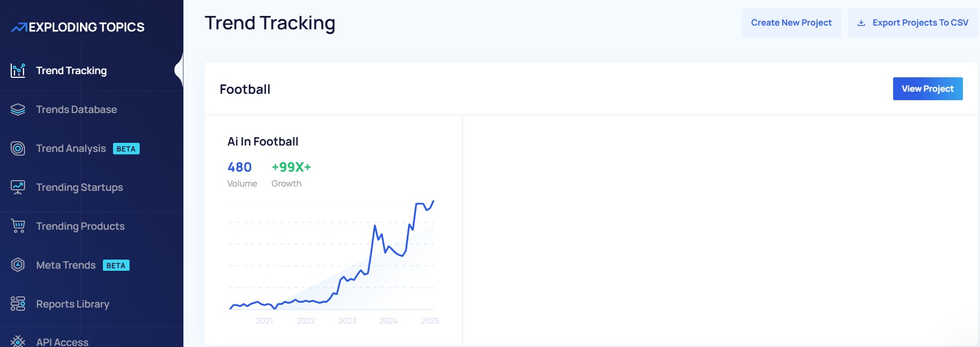Open the Football project header
The height and width of the screenshot is (347, 980).
click(245, 89)
